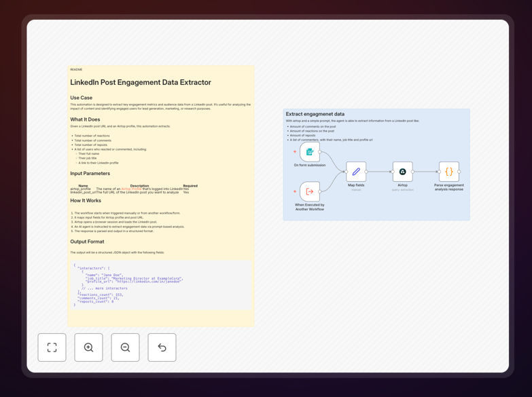Click the output connector of Parse engagement node
Viewport: 532px width, 397px height.
(459, 172)
